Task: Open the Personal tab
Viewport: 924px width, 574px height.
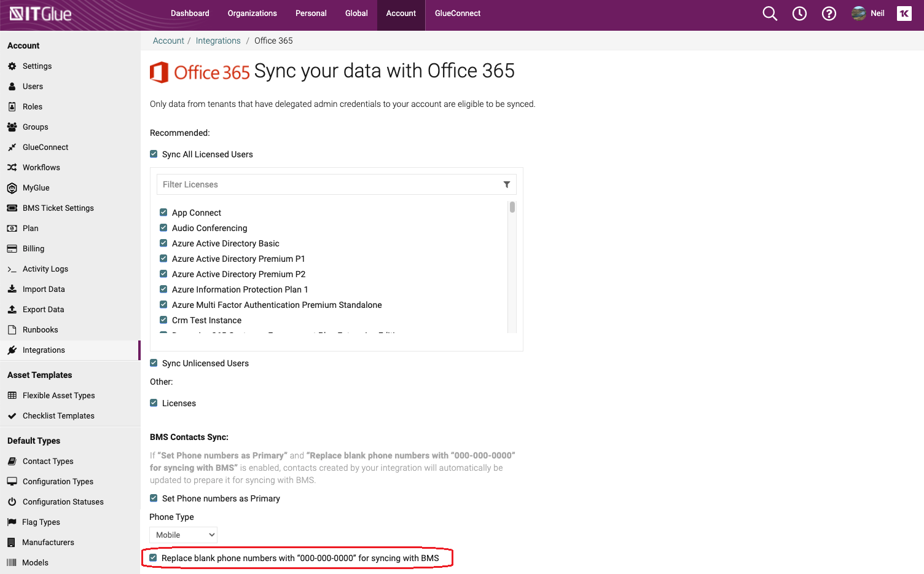Action: tap(311, 14)
